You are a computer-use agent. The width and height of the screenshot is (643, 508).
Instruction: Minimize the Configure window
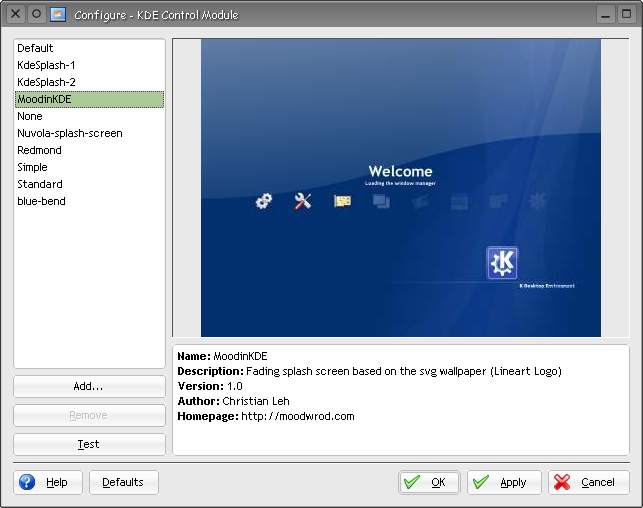[x=605, y=15]
